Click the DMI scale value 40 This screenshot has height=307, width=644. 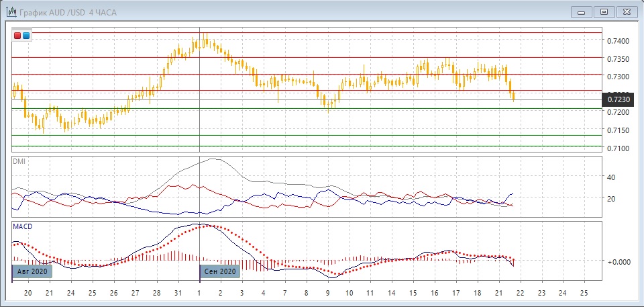[611, 177]
